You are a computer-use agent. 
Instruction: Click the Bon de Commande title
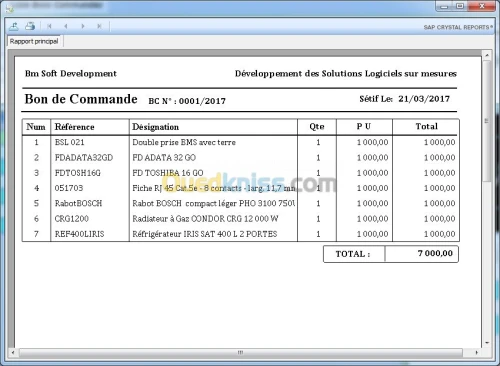(81, 99)
